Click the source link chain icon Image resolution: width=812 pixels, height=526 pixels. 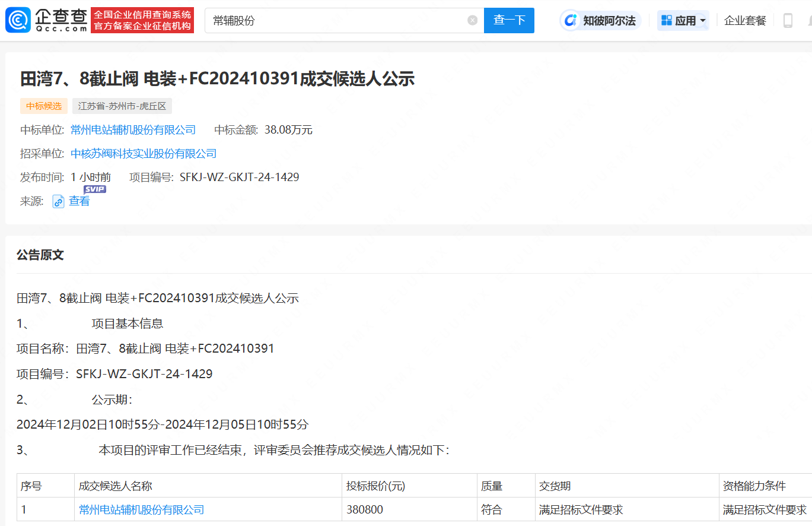[58, 201]
